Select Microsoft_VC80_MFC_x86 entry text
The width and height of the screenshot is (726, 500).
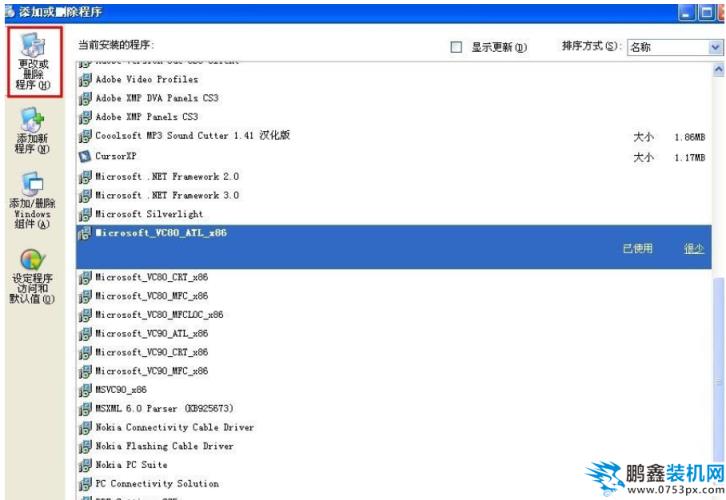click(152, 296)
